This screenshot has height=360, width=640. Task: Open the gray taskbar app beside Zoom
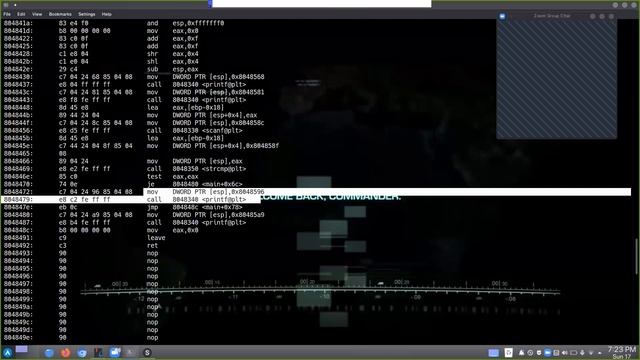tap(131, 353)
